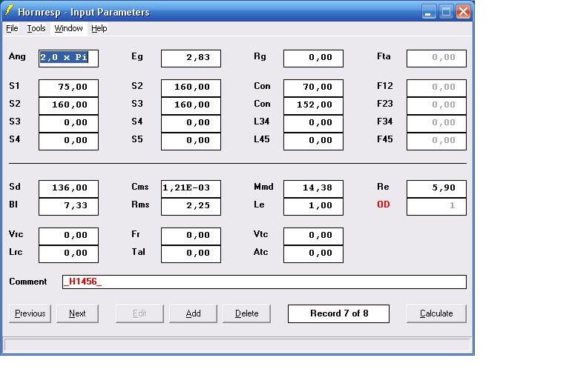Select the S1 field showing 75,00
This screenshot has width=575, height=392.
point(68,88)
